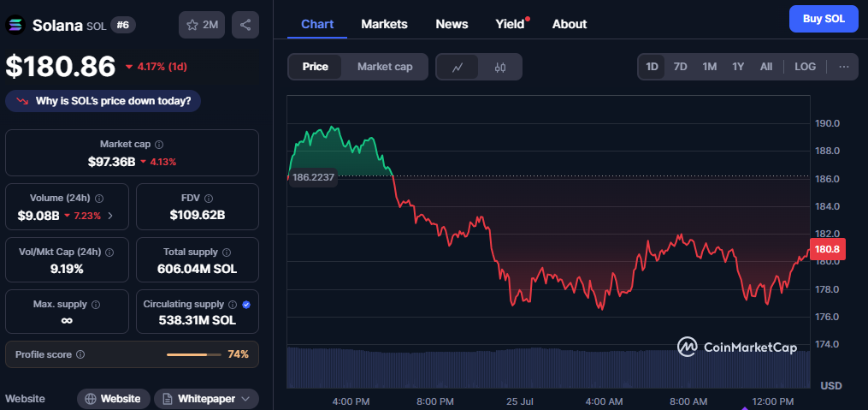The height and width of the screenshot is (410, 868).
Task: Click info icon next to FDV
Action: (210, 199)
